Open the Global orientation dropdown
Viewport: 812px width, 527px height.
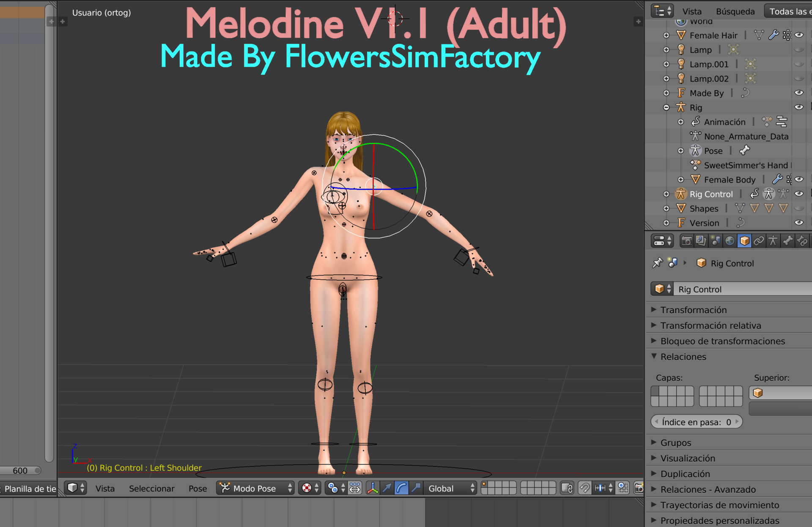click(450, 489)
